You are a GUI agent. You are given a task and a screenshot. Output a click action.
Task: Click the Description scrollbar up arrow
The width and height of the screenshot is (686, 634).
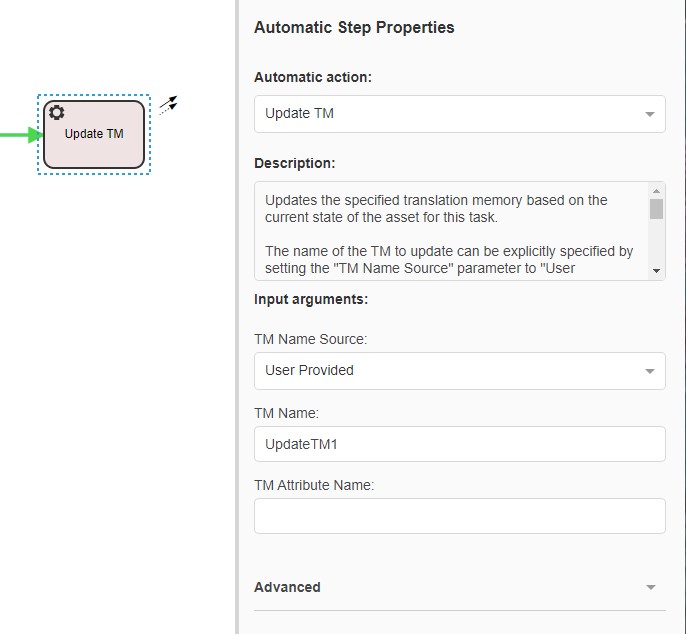click(656, 190)
